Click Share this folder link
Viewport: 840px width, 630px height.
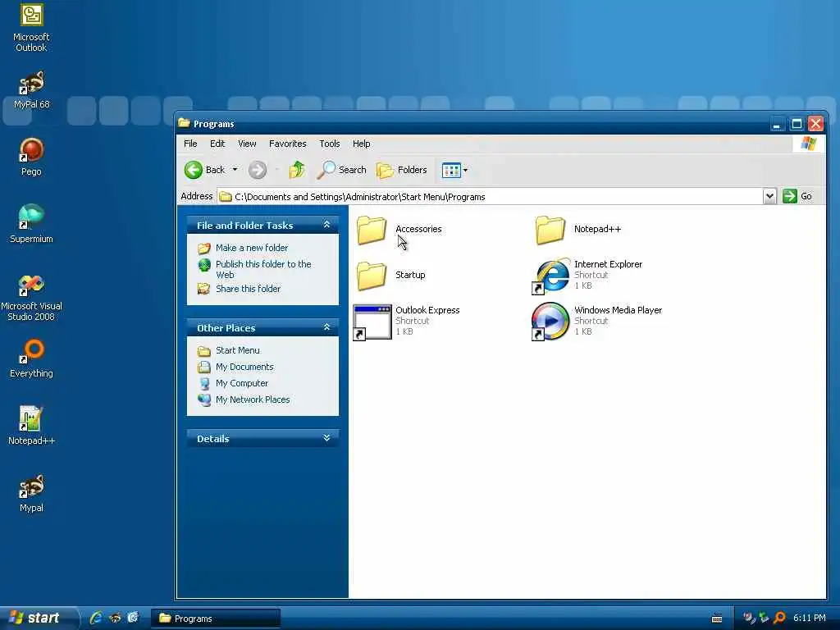click(248, 289)
